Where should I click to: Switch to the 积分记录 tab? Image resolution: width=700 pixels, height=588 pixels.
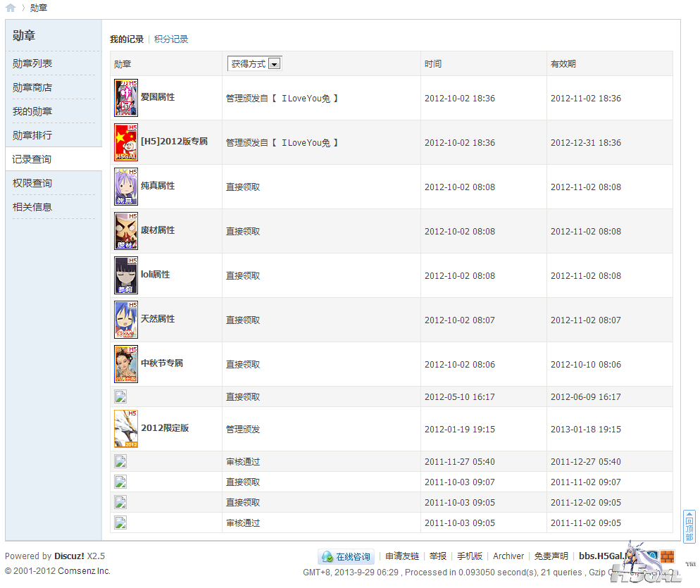coord(171,39)
